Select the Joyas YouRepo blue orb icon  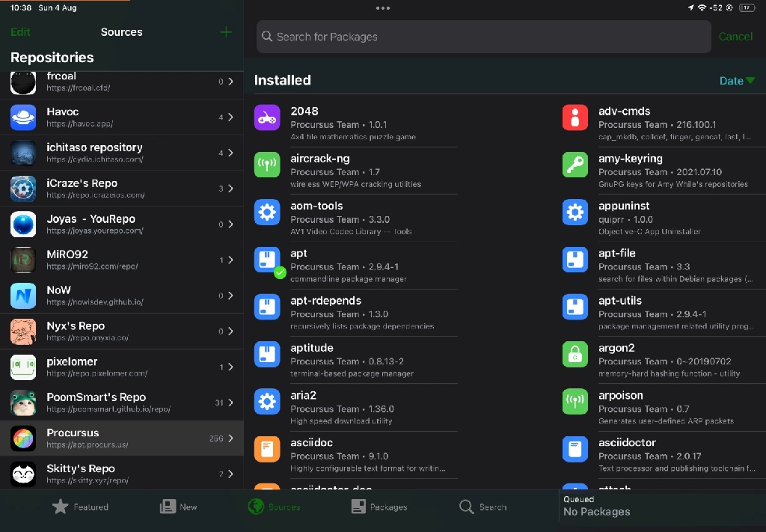[x=23, y=224]
